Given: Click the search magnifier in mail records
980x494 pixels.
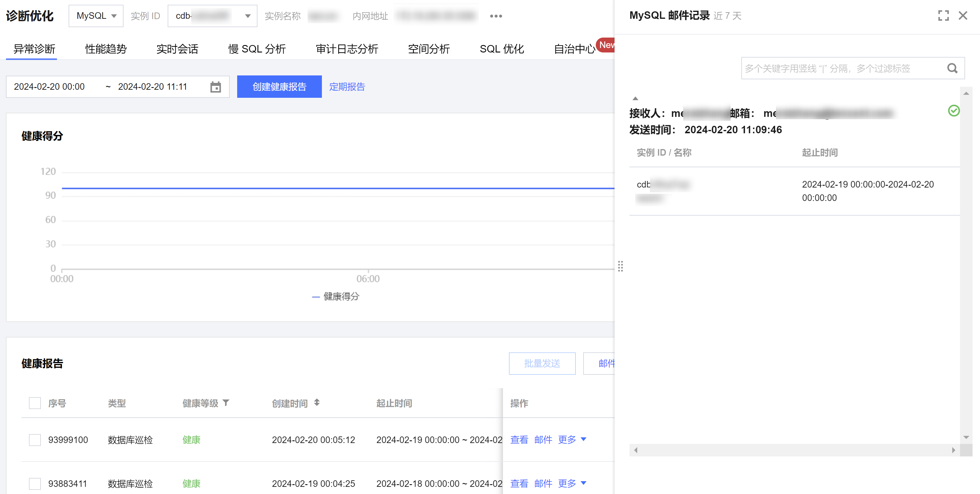Looking at the screenshot, I should click(952, 69).
